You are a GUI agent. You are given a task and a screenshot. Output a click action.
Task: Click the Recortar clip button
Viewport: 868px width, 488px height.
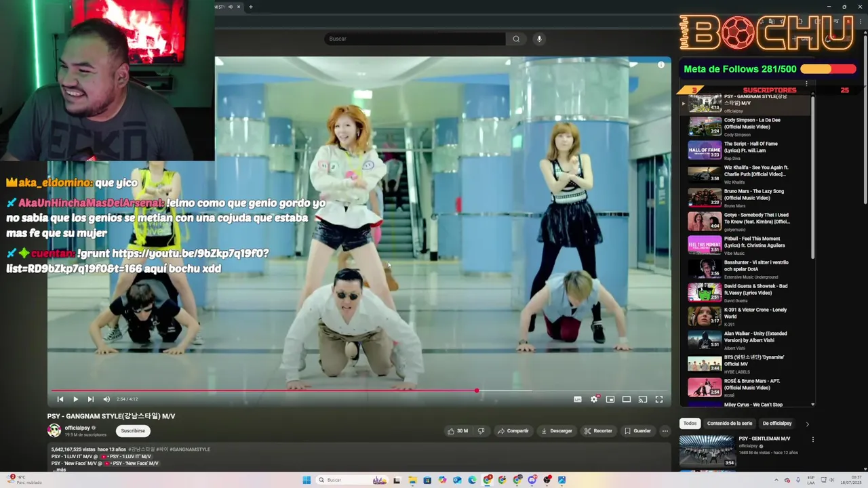tap(599, 430)
